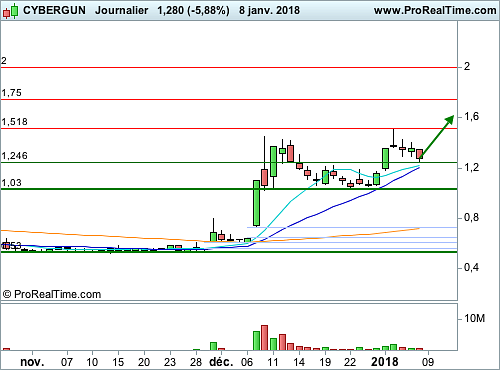
Task: Click the 28 date axis label
Action: 196,362
